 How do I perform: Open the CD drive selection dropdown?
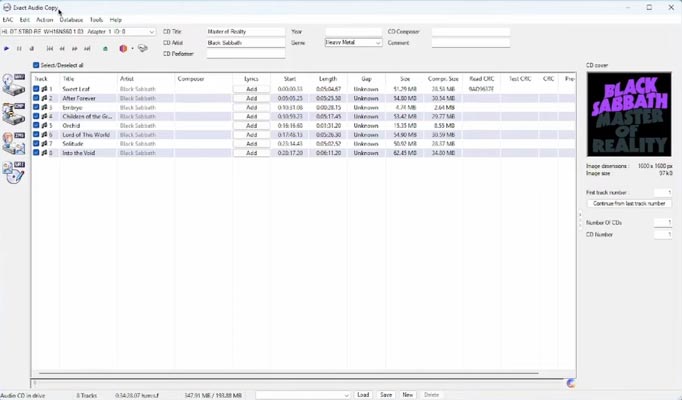point(151,32)
